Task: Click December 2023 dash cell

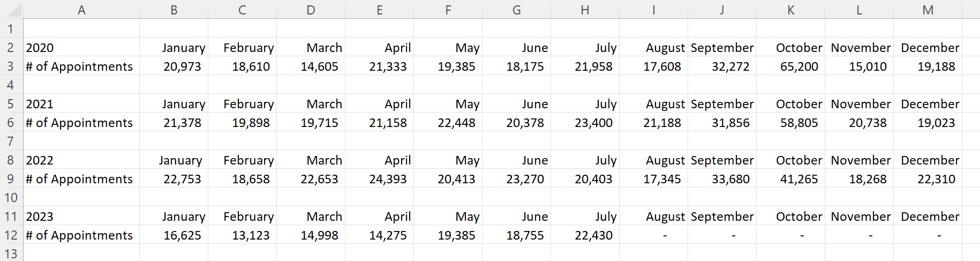Action: point(928,235)
